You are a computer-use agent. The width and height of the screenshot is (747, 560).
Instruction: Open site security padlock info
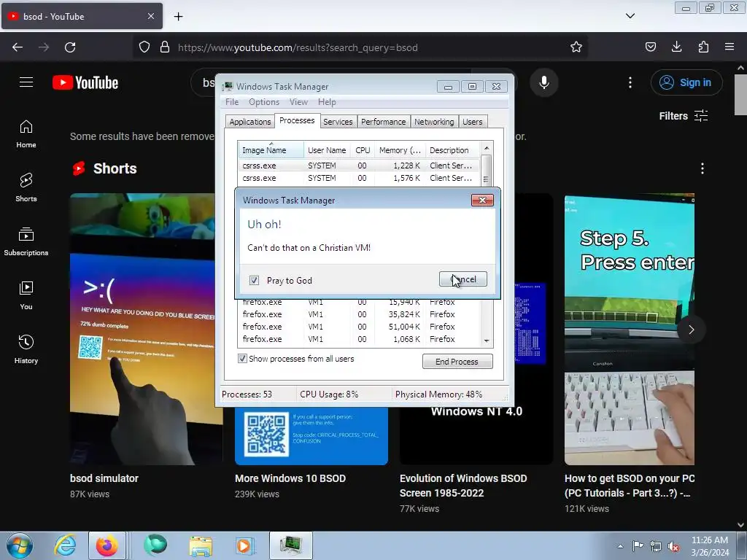pyautogui.click(x=165, y=47)
